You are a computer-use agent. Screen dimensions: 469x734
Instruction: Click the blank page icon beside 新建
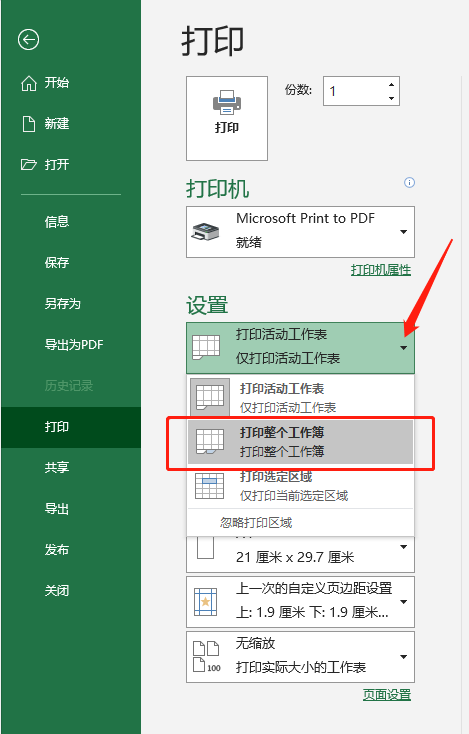[x=29, y=124]
